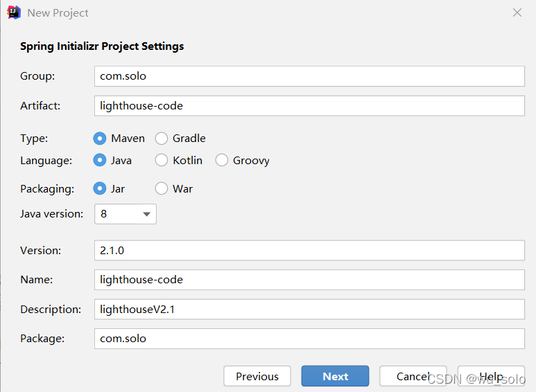Click the IntelliJ IDEA icon in title bar
Image resolution: width=536 pixels, height=392 pixels.
(13, 12)
